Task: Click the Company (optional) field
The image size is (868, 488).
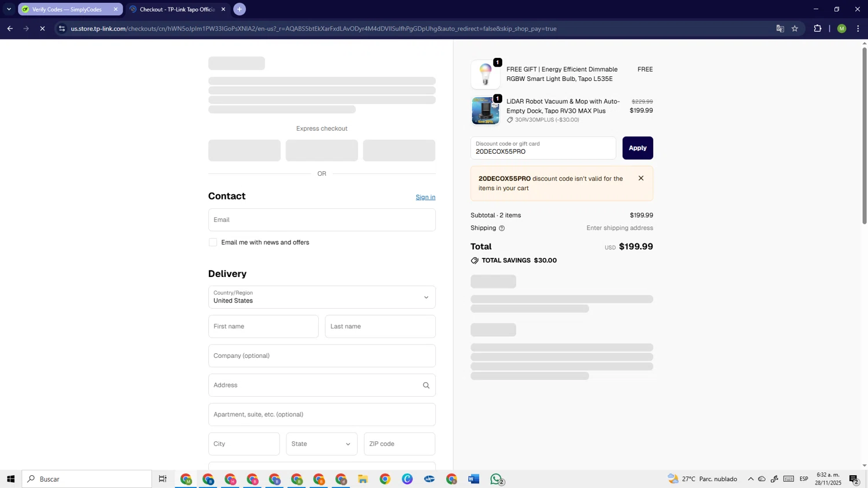Action: coord(322,356)
